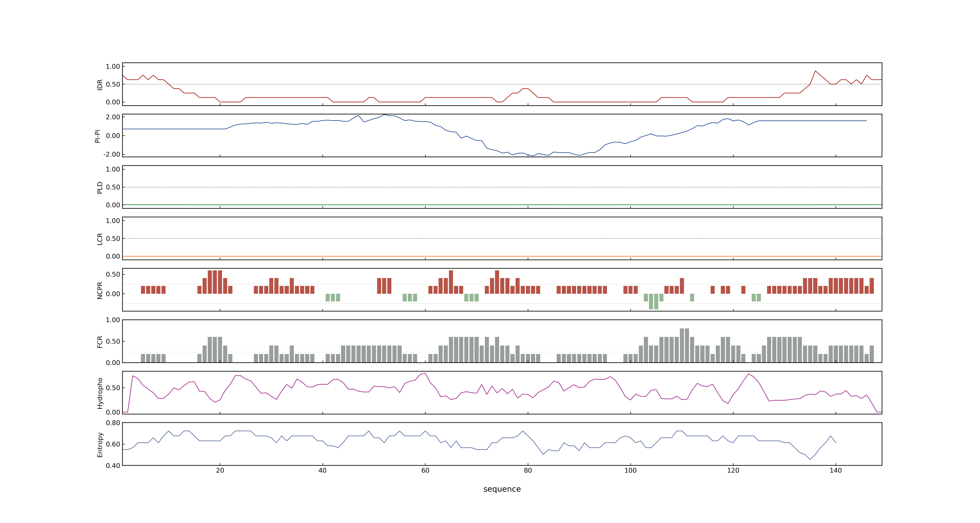Viewport: 980px width, 523px height.
Task: Click the IDR axis label
Action: tap(100, 85)
